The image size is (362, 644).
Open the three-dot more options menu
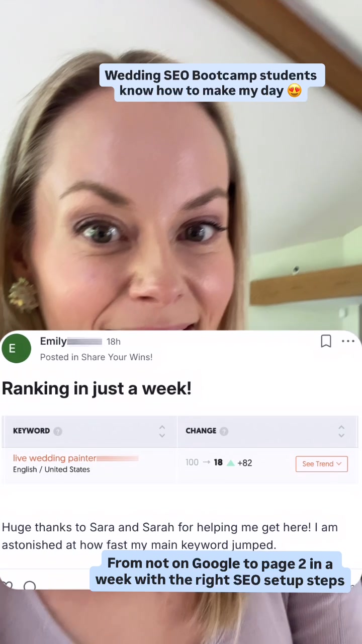click(x=348, y=341)
